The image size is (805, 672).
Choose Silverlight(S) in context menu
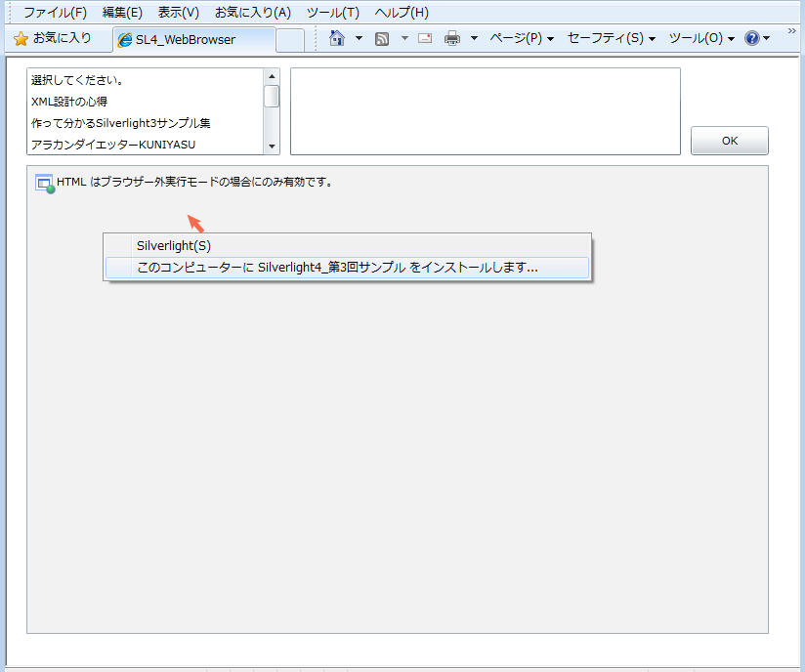tap(347, 246)
